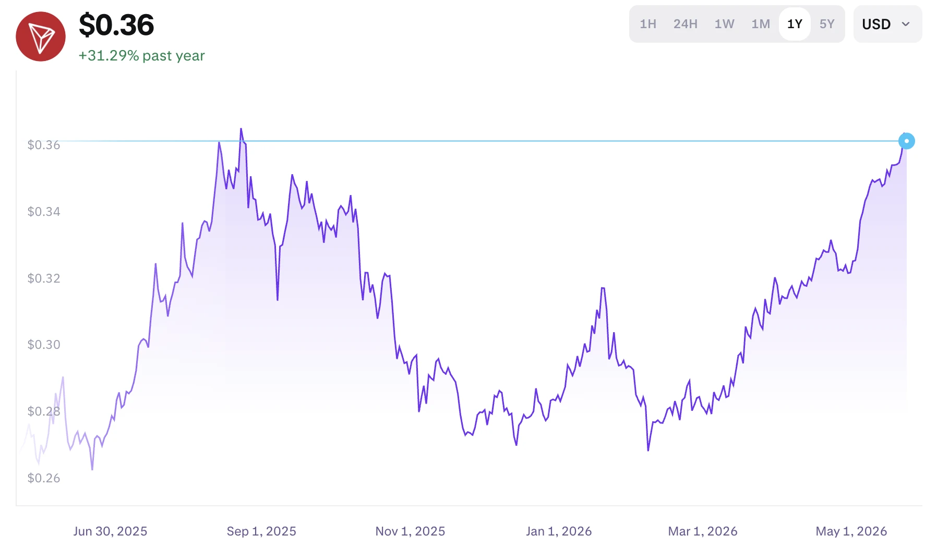Click the Sep 1, 2025 axis date
The width and height of the screenshot is (937, 560).
(x=261, y=531)
